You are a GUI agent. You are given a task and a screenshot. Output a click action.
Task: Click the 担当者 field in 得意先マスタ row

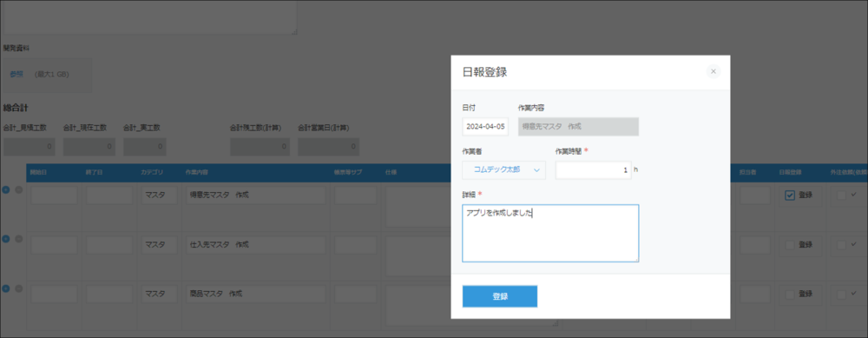pyautogui.click(x=754, y=195)
